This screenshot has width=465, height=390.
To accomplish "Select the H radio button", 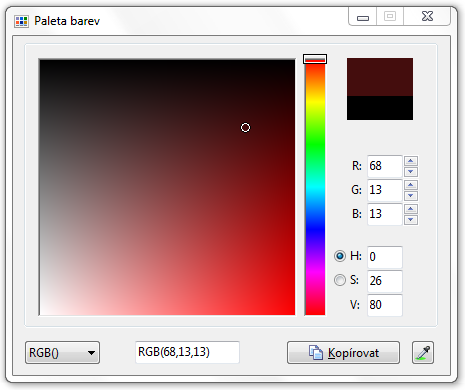I will tap(340, 256).
